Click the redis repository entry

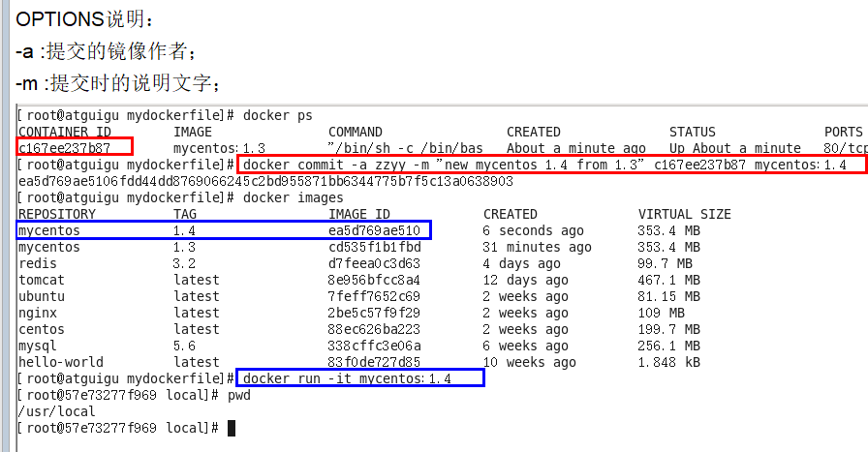(x=37, y=263)
